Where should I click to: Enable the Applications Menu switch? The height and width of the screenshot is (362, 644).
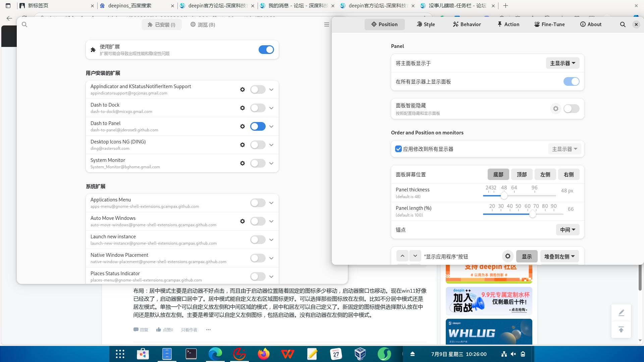tap(258, 203)
